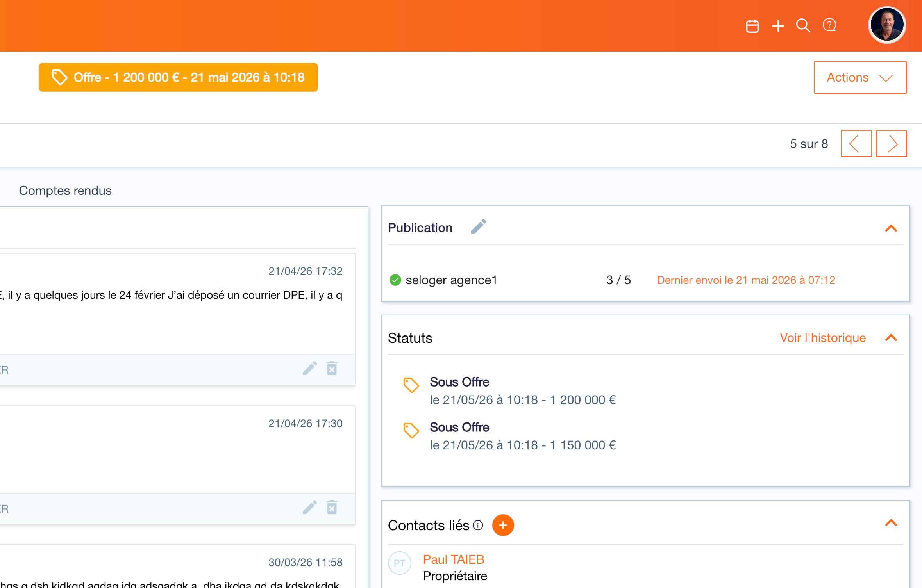The image size is (922, 588).
Task: Select the Comptes rendus tab
Action: click(x=65, y=191)
